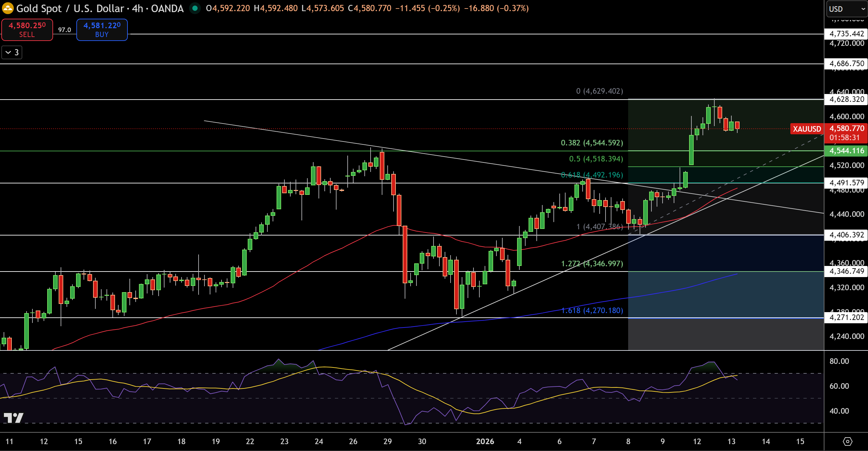Click the gold symbol logo icon
Screen dimensions: 868x451
8,8
